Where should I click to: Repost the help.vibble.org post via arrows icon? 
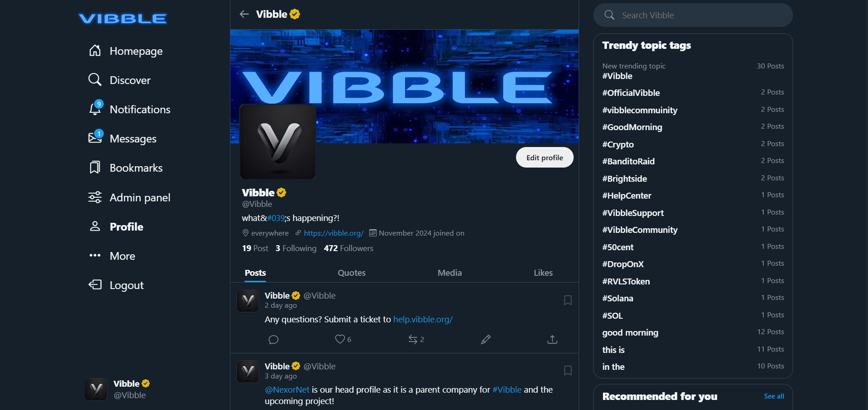click(x=413, y=339)
